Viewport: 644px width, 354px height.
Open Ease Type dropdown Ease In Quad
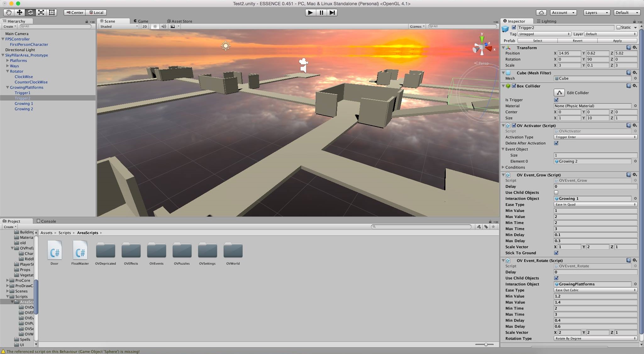click(x=595, y=205)
